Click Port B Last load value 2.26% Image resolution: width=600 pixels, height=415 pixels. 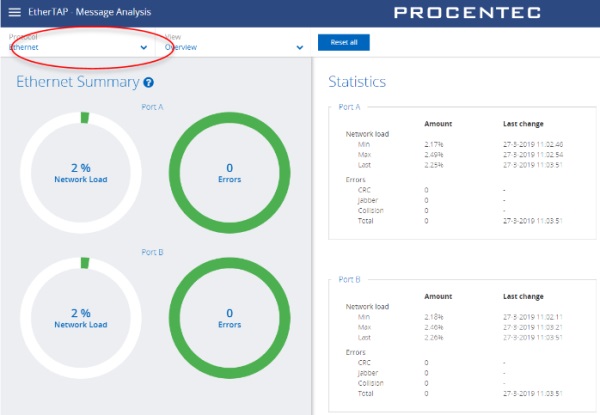tap(434, 338)
